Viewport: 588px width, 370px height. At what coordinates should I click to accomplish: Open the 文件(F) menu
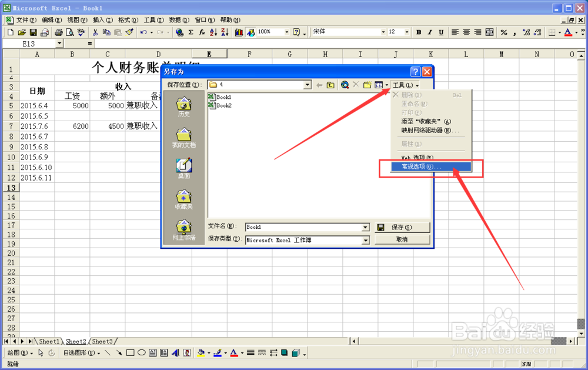tap(26, 20)
